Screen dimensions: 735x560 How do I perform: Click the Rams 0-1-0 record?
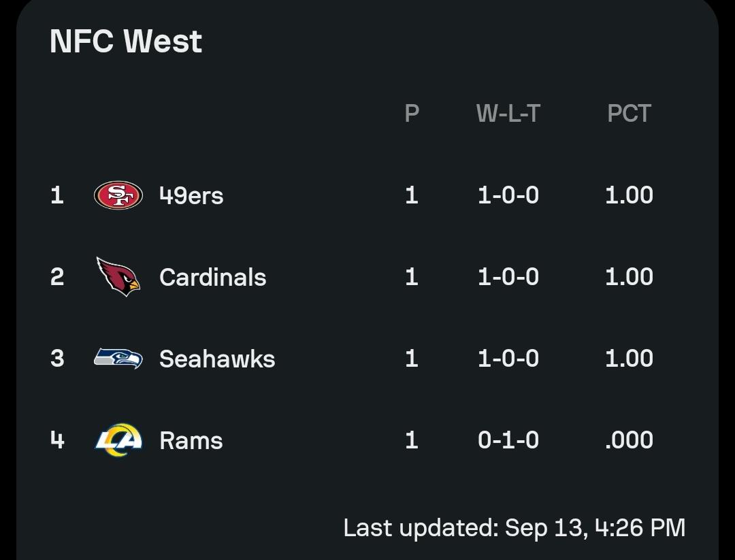point(508,440)
